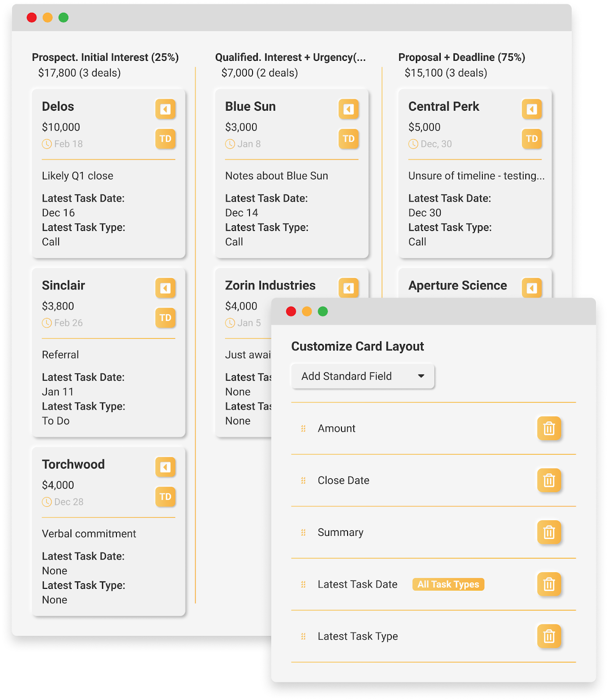
Task: Delete Latest Task Type field via trash icon
Action: (549, 636)
